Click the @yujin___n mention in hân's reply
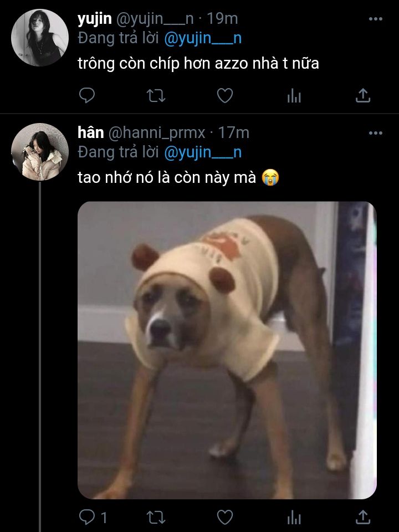399x532 pixels. pyautogui.click(x=203, y=152)
